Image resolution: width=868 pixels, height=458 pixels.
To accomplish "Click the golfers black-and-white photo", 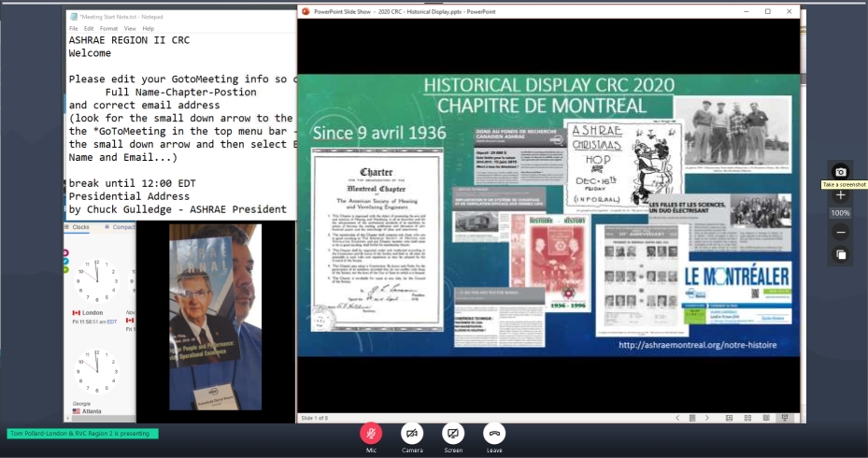I will click(733, 135).
